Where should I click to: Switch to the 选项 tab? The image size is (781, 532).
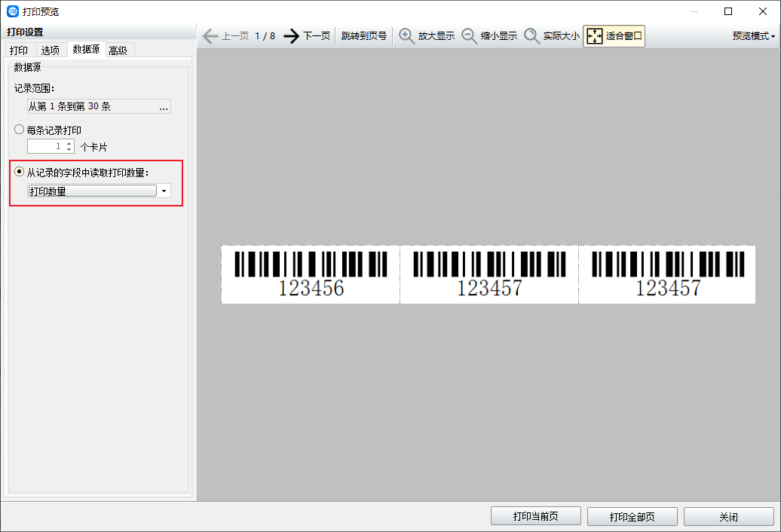click(51, 50)
